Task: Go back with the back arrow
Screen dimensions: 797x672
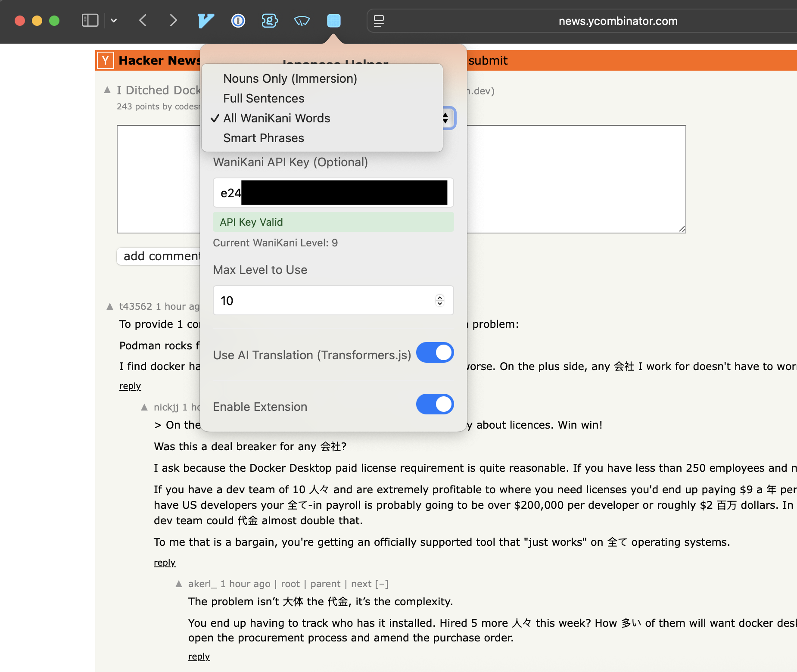Action: 143,21
